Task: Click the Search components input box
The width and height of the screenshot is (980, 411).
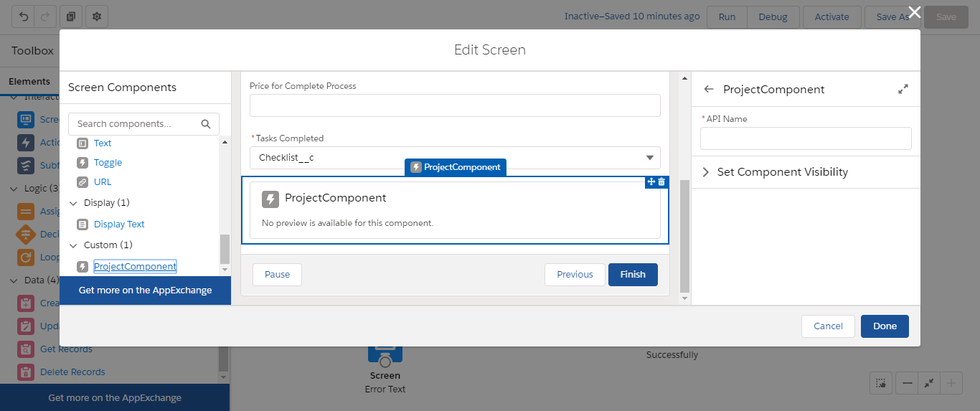Action: [x=143, y=124]
